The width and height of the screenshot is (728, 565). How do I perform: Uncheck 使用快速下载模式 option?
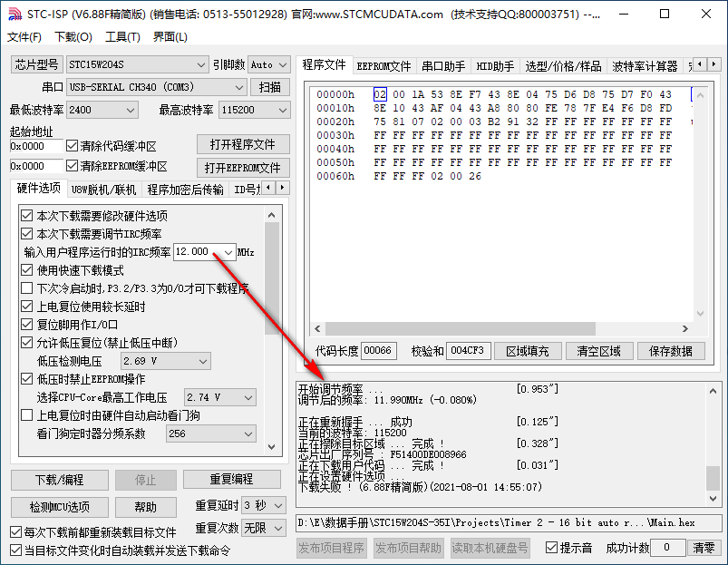[x=27, y=270]
